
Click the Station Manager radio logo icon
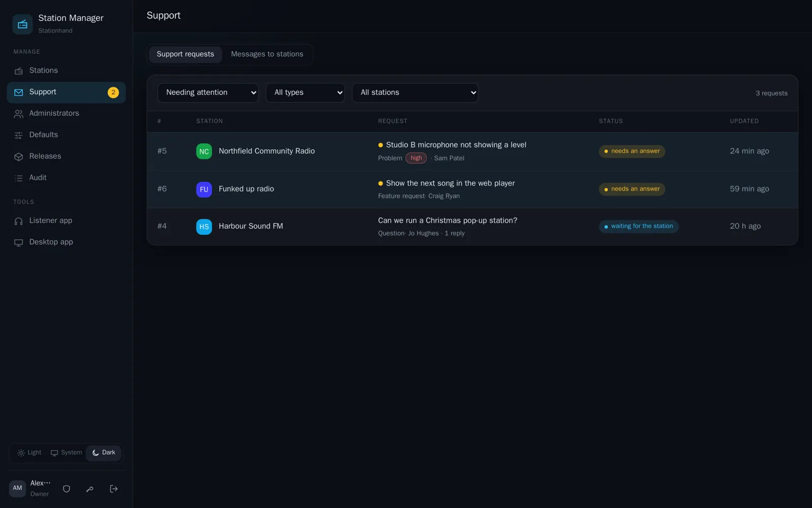pyautogui.click(x=22, y=24)
